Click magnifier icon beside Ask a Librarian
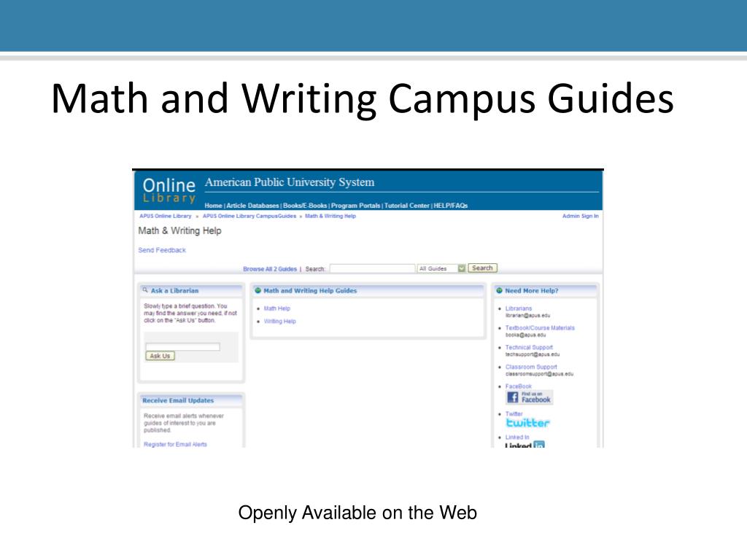 145,290
